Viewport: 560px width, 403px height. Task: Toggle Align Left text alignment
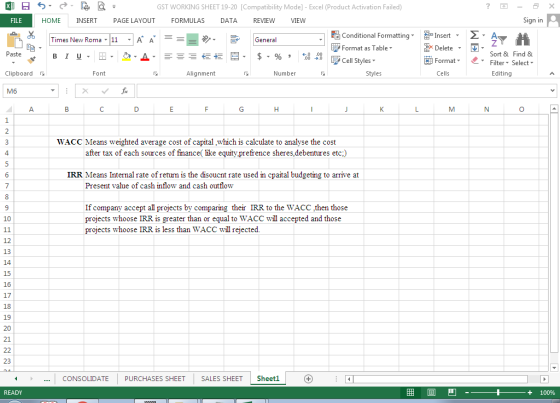168,56
